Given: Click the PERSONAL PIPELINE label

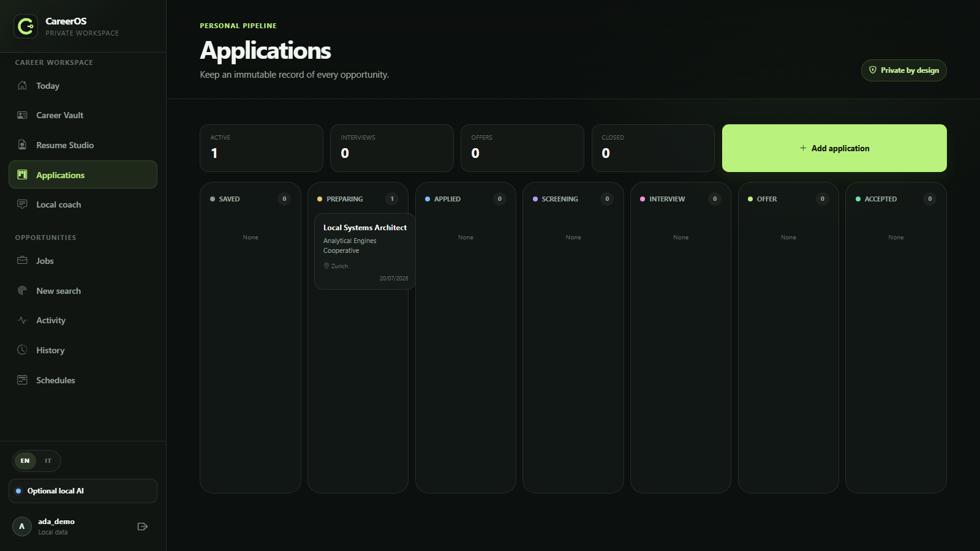Looking at the screenshot, I should [238, 26].
